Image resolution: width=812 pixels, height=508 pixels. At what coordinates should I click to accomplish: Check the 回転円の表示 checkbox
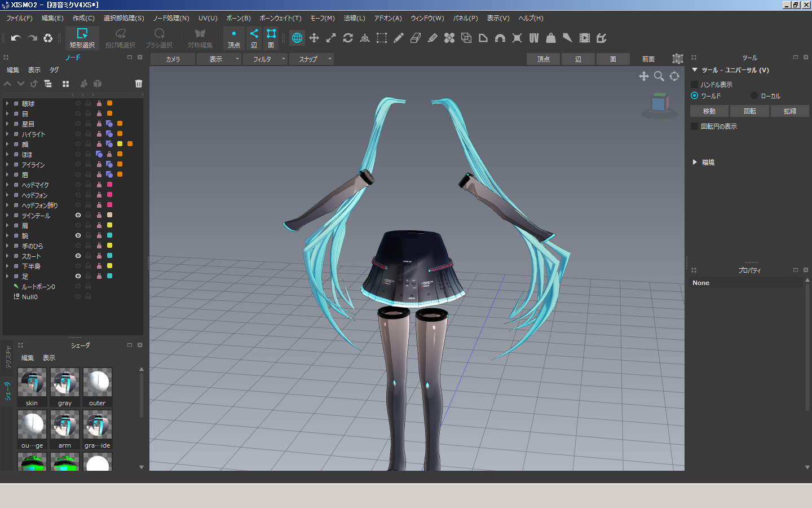695,126
